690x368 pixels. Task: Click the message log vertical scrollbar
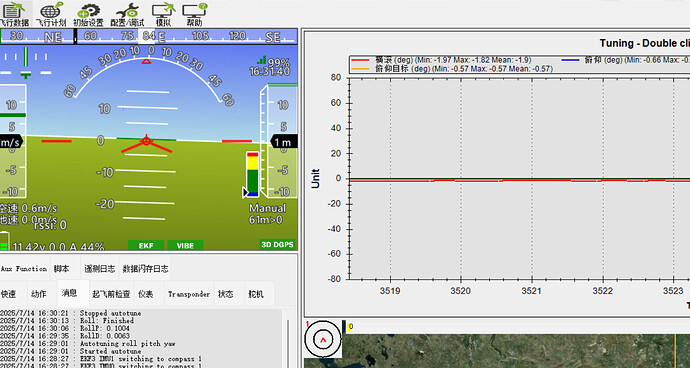288,338
